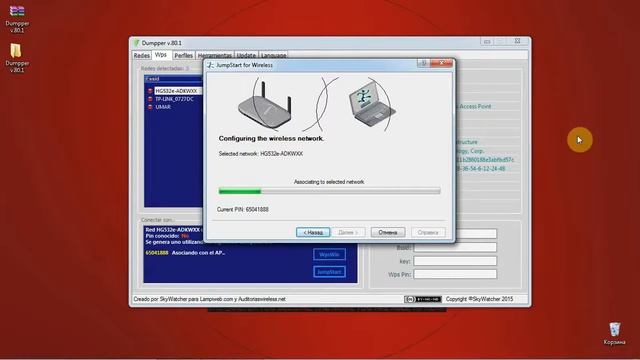This screenshot has height=360, width=640.
Task: Click the router image in JumpStart dialog
Action: click(264, 105)
